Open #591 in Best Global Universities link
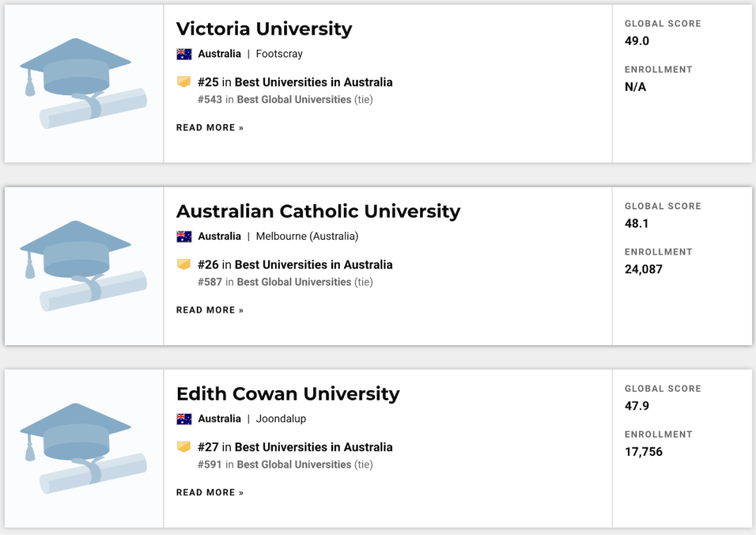The image size is (756, 535). (x=274, y=464)
